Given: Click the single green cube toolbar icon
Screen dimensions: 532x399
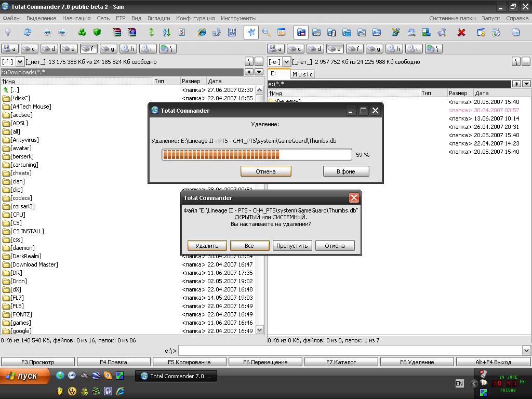Looking at the screenshot, I should [x=97, y=32].
